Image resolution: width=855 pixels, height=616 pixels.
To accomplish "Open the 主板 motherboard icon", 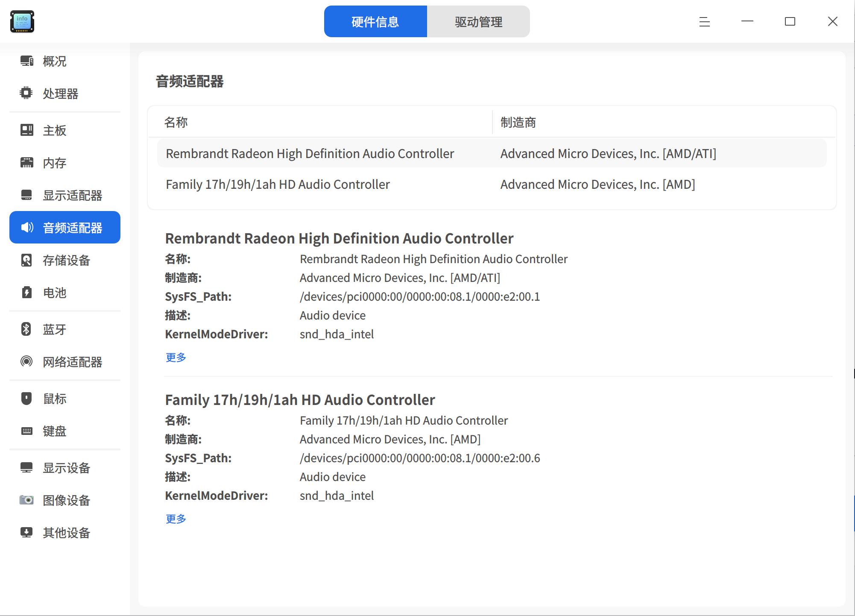I will [x=27, y=130].
